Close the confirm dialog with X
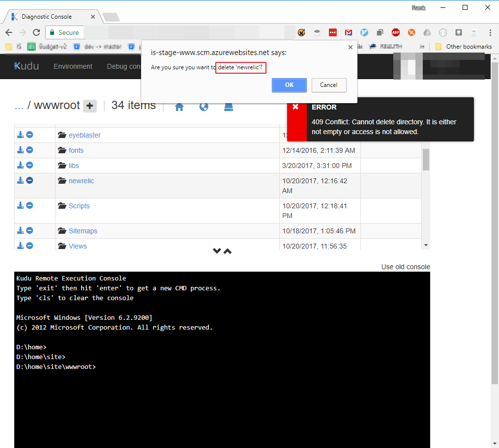499x448 pixels. pos(351,47)
